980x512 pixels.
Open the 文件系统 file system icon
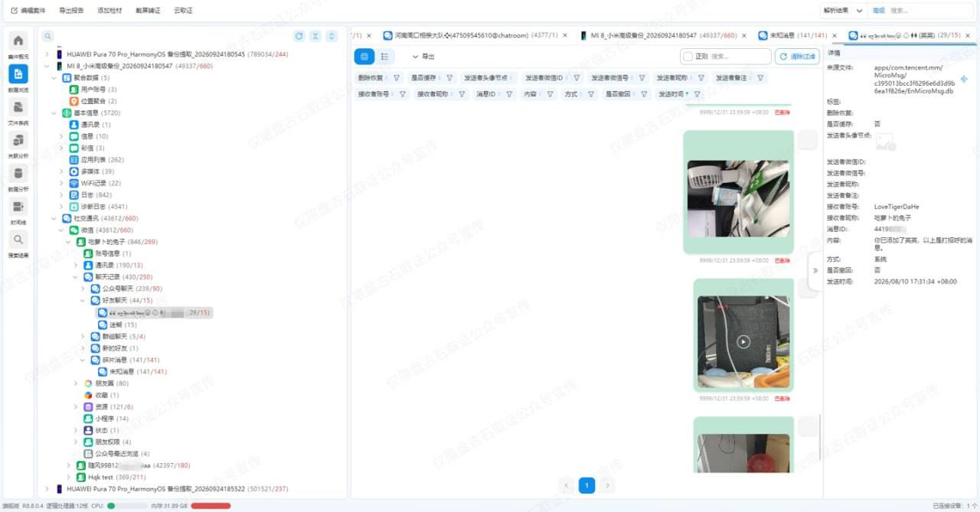[18, 107]
